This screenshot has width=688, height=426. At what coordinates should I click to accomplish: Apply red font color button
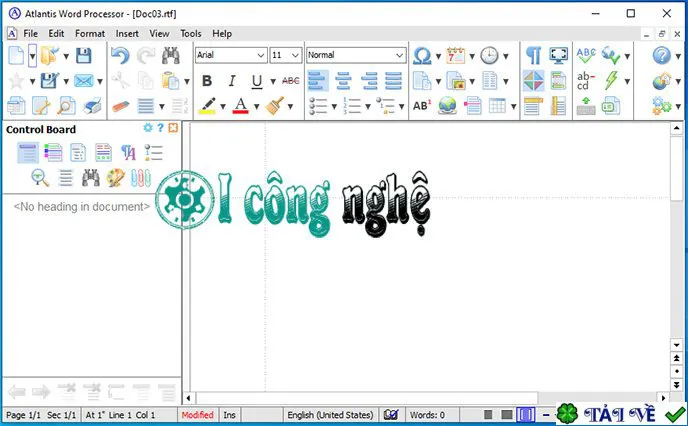tap(240, 106)
